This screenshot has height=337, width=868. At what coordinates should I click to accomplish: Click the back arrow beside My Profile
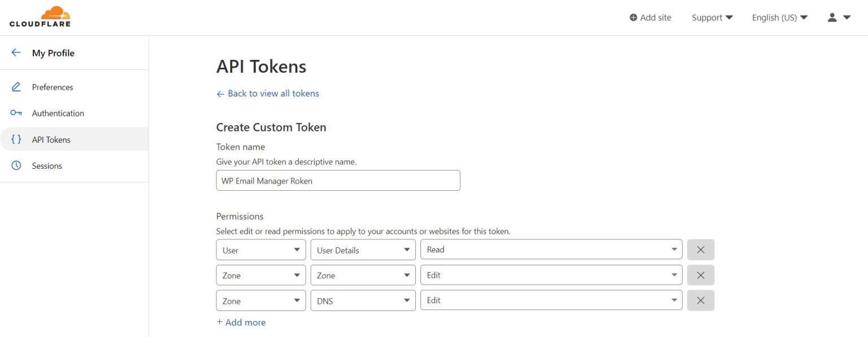16,52
